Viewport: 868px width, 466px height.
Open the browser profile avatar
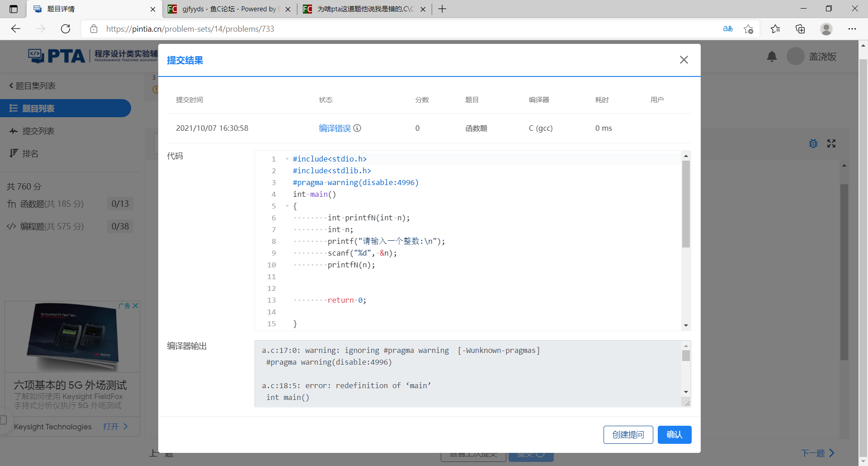pos(826,29)
